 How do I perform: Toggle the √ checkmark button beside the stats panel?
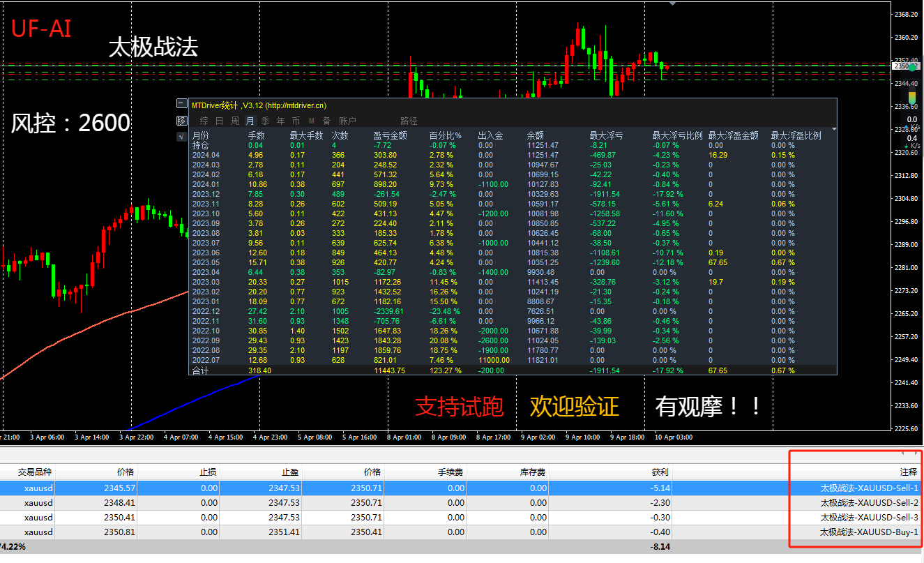181,136
